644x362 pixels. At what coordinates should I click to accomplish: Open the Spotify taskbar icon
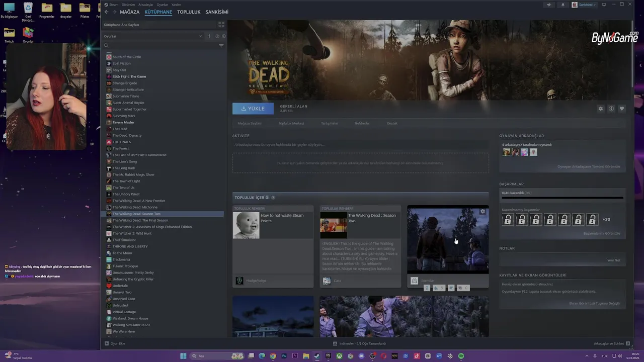point(461,356)
